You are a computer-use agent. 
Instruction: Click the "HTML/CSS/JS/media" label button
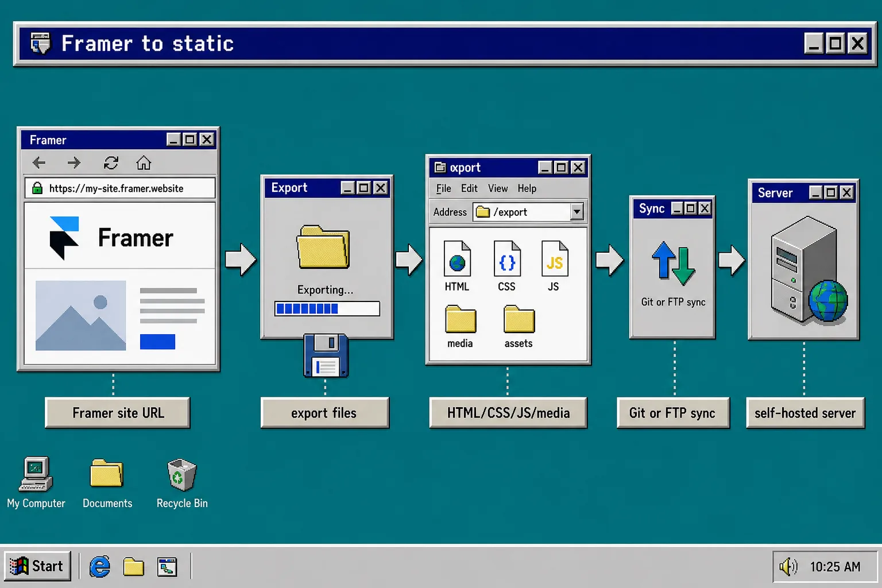508,413
